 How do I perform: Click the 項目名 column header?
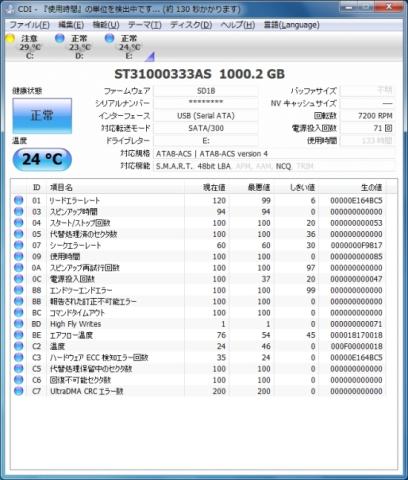pos(115,187)
